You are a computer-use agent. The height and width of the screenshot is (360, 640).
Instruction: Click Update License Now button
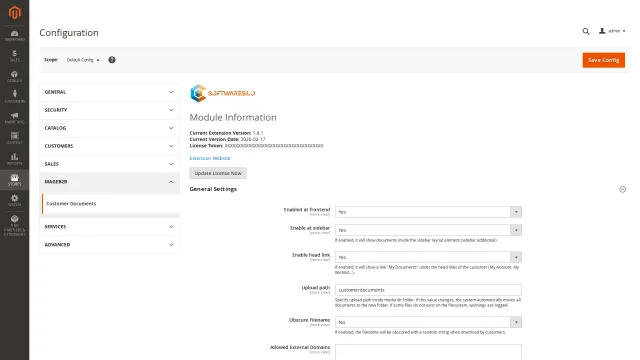pos(218,173)
